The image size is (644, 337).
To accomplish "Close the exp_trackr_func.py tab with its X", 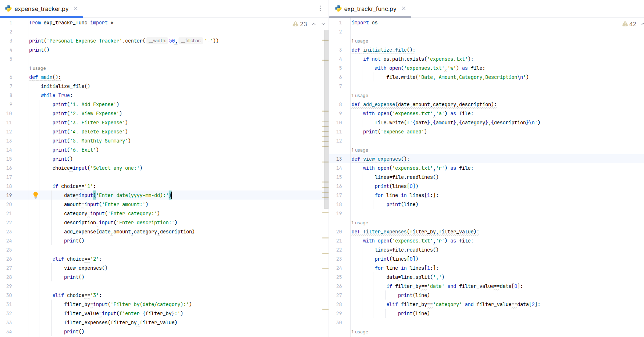I will (403, 8).
